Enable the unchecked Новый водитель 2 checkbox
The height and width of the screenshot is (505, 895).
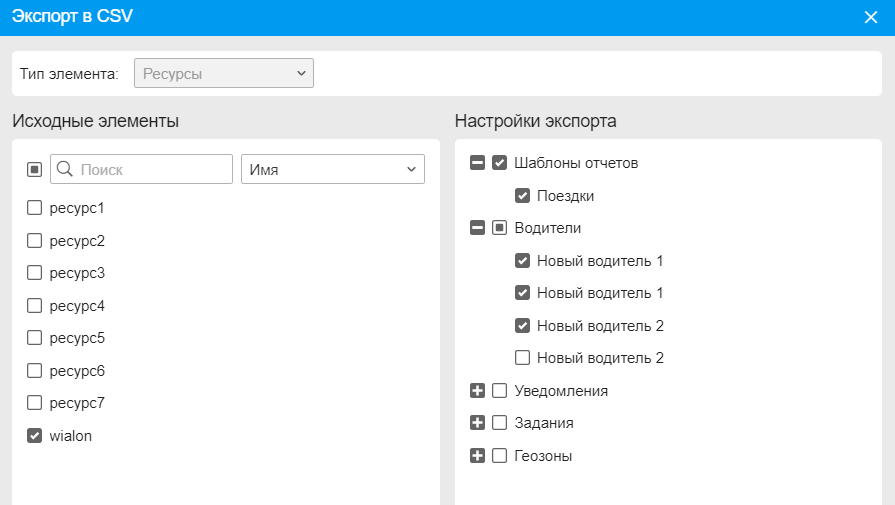522,358
